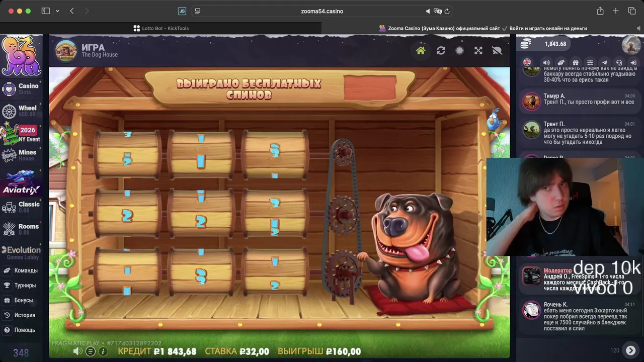Open the Wheel game

[20, 111]
